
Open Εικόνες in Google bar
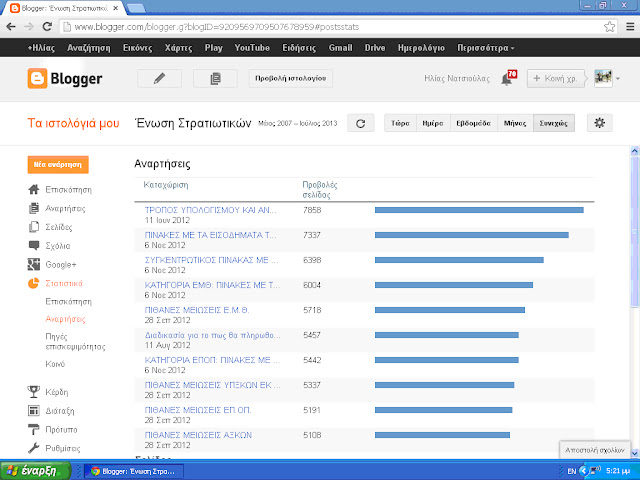click(x=138, y=48)
